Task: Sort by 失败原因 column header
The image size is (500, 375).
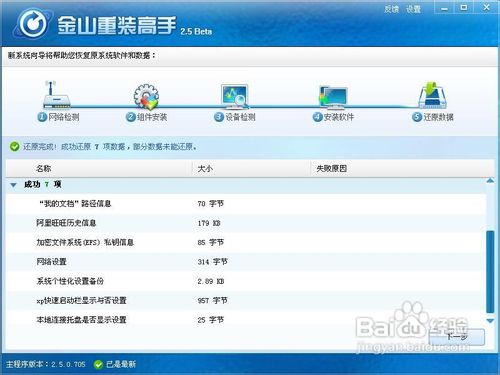Action: (x=332, y=168)
